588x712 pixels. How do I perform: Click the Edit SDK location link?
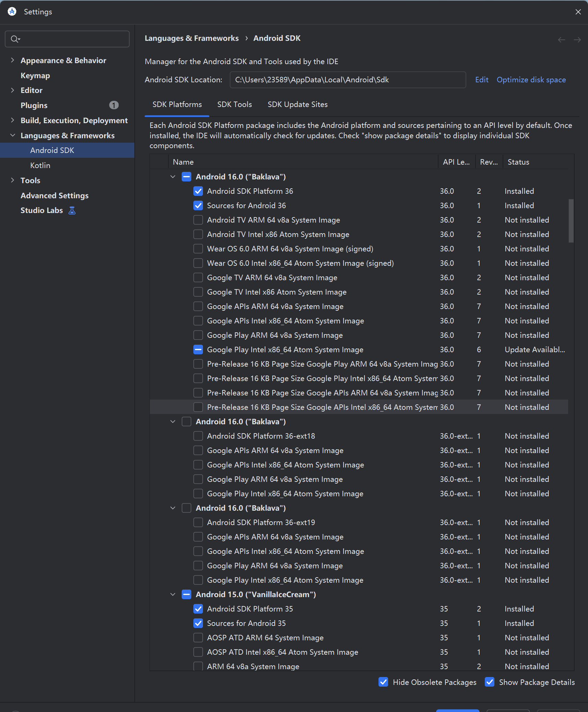tap(482, 80)
